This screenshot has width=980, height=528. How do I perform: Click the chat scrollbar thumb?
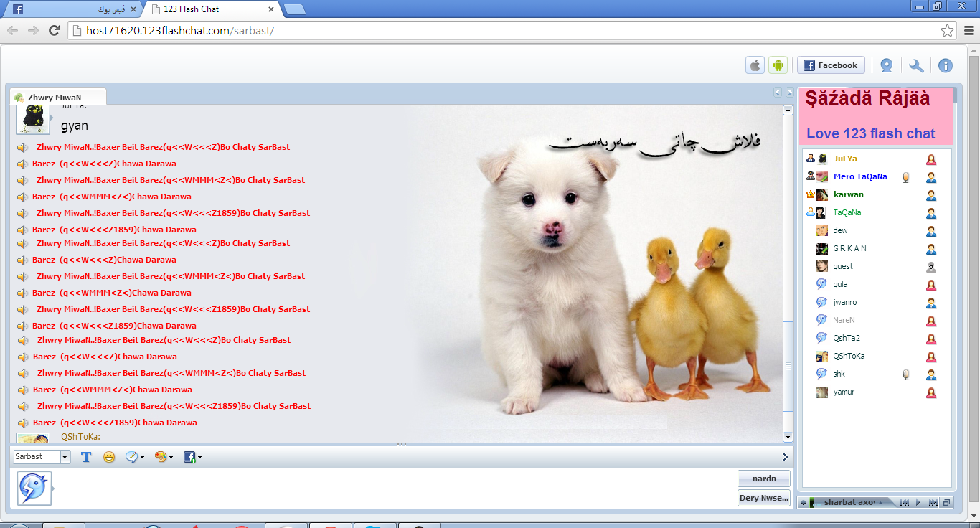pos(788,366)
